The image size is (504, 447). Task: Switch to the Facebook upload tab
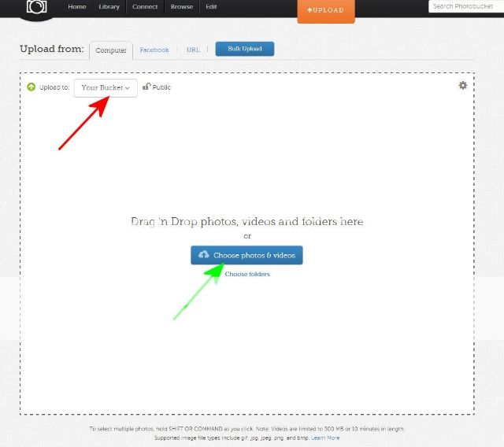[x=154, y=50]
